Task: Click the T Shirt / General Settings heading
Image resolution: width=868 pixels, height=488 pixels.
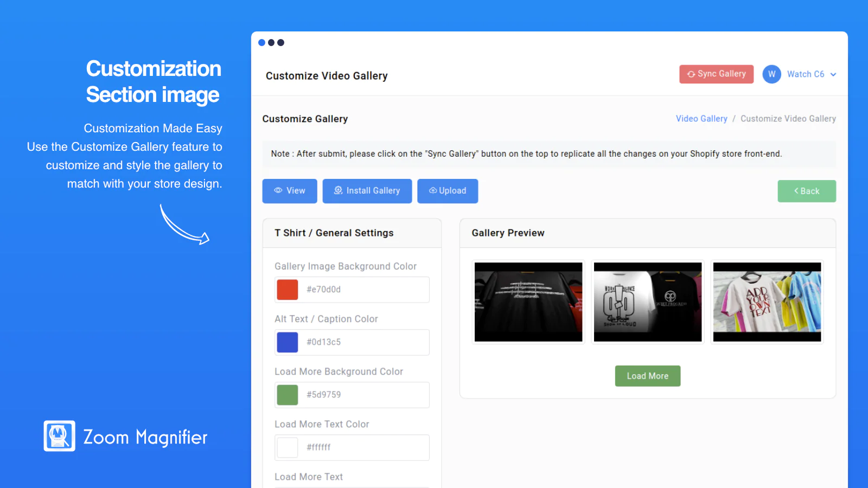Action: click(334, 233)
